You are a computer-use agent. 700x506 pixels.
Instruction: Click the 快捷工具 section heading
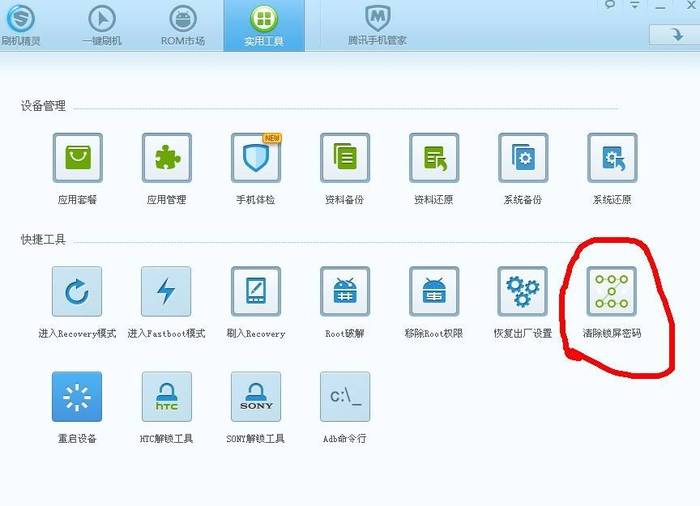(43, 239)
